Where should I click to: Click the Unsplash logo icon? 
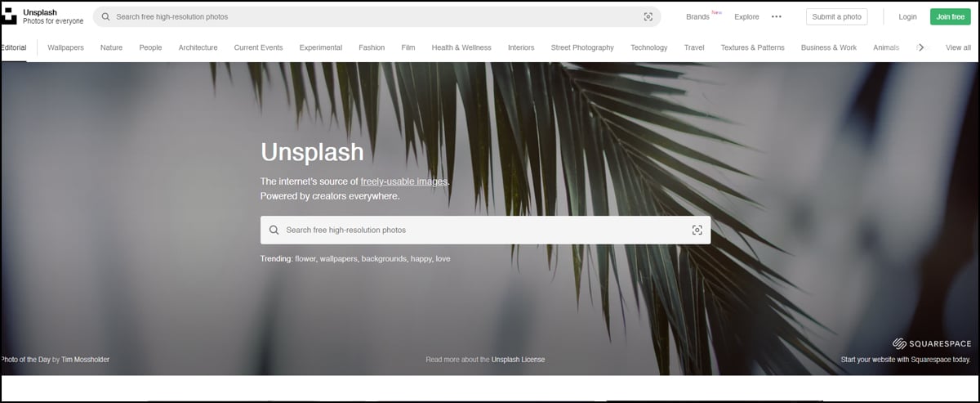coord(9,16)
